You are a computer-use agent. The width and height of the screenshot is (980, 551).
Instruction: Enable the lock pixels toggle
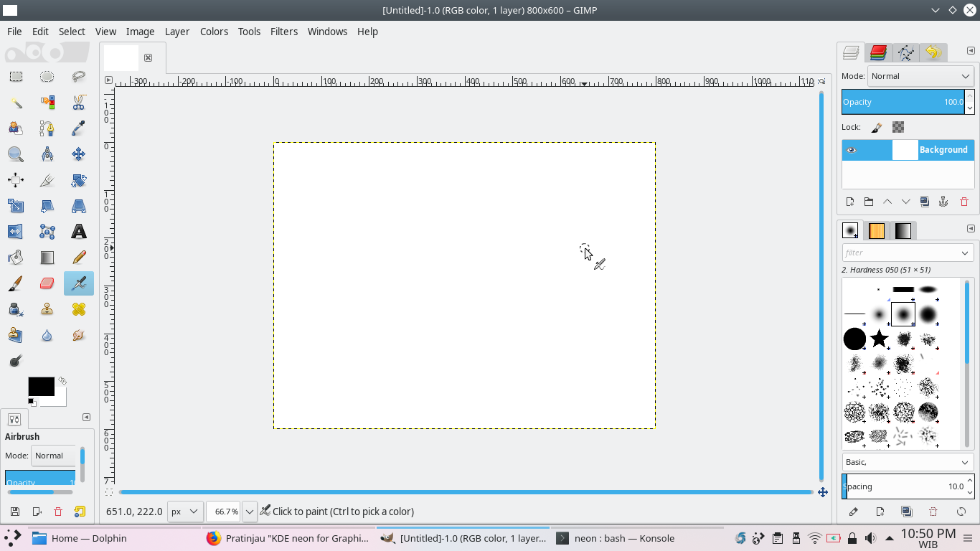coord(876,127)
